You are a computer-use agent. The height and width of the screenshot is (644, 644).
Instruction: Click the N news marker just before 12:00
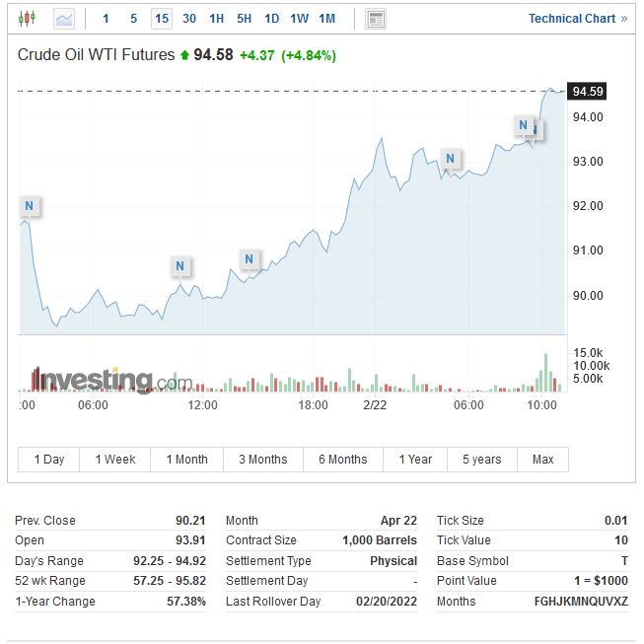tap(179, 266)
